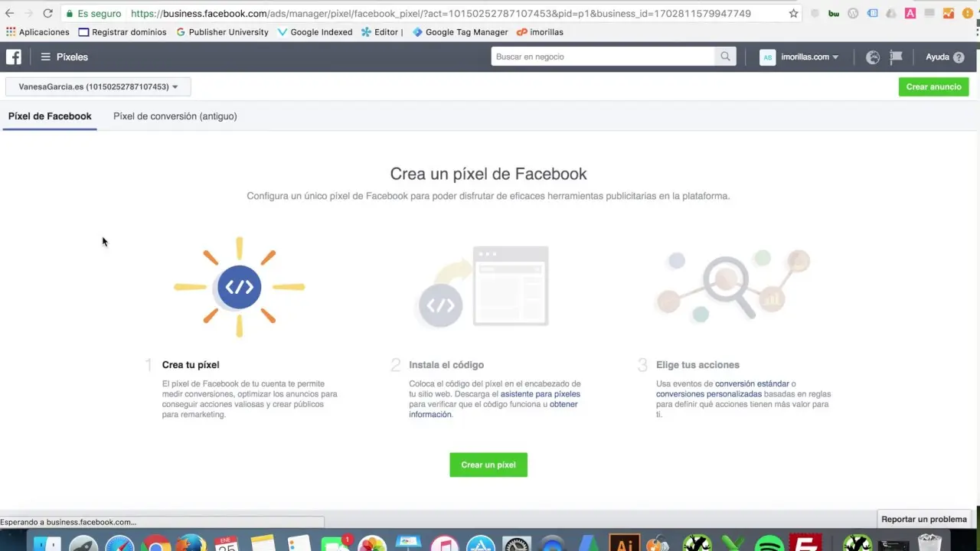
Task: Expand the imorillas.com business dropdown
Action: coord(809,57)
